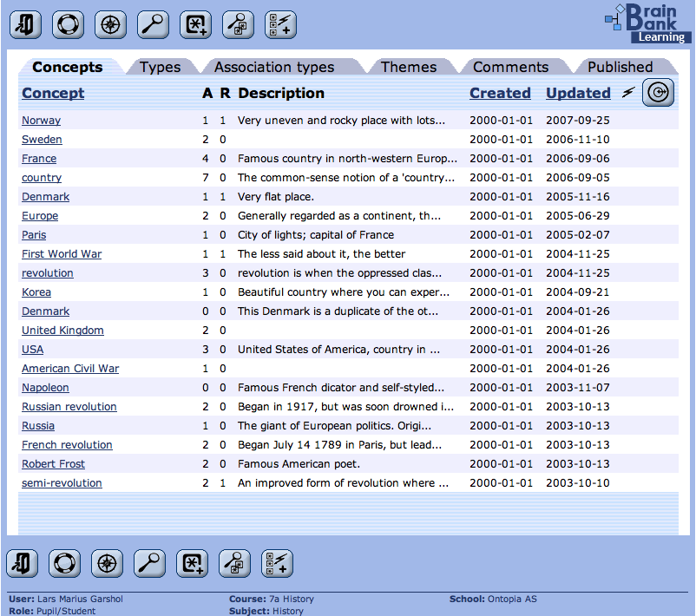Viewport: 696px width, 616px height.
Task: Open the Napoleon concept link
Action: 45,388
